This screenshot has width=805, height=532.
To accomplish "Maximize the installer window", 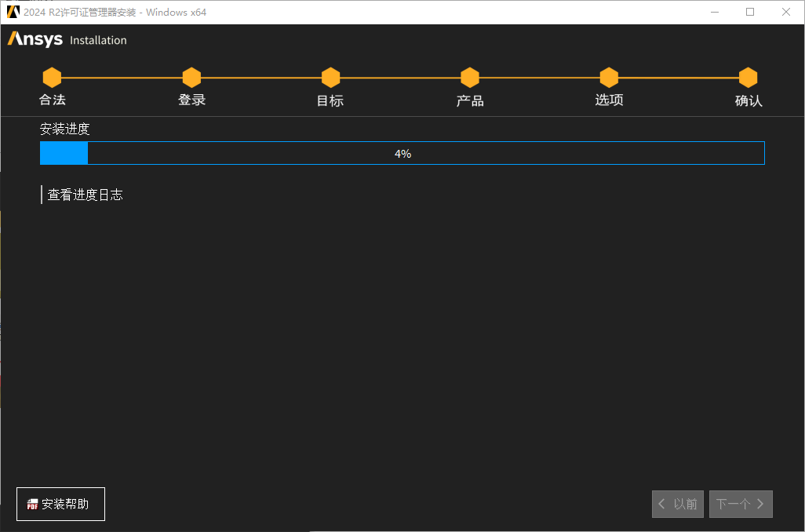I will coord(750,12).
